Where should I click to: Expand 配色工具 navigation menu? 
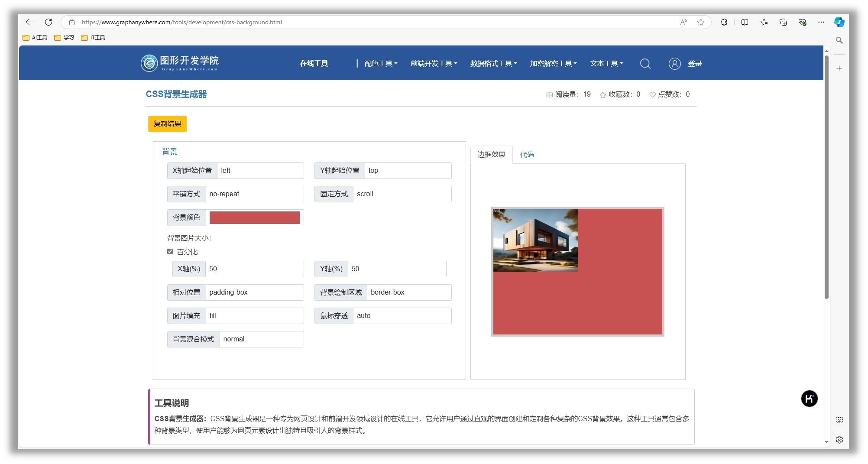pos(381,64)
